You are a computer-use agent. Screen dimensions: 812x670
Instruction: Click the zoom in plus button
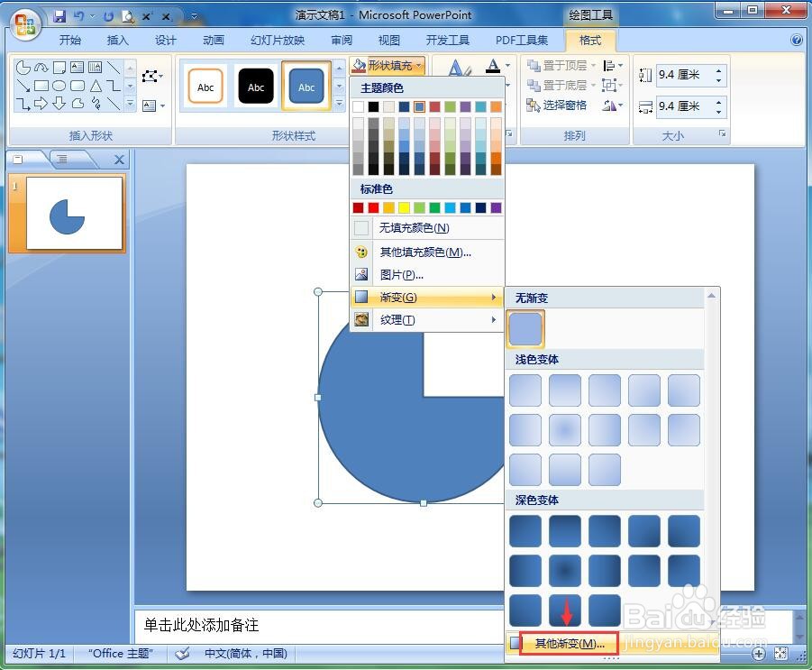[759, 654]
